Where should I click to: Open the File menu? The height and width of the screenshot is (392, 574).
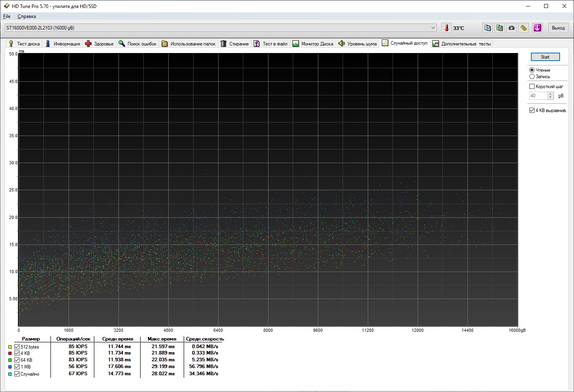7,16
